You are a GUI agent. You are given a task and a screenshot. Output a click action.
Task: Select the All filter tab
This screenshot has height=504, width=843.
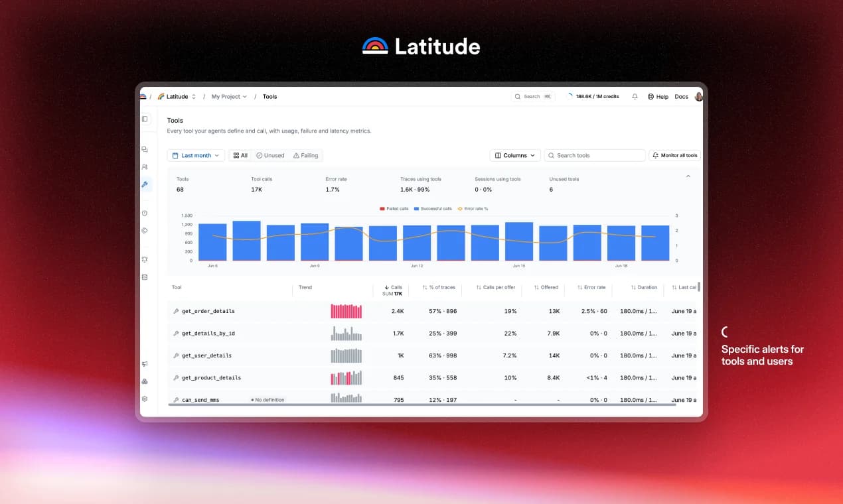coord(240,155)
